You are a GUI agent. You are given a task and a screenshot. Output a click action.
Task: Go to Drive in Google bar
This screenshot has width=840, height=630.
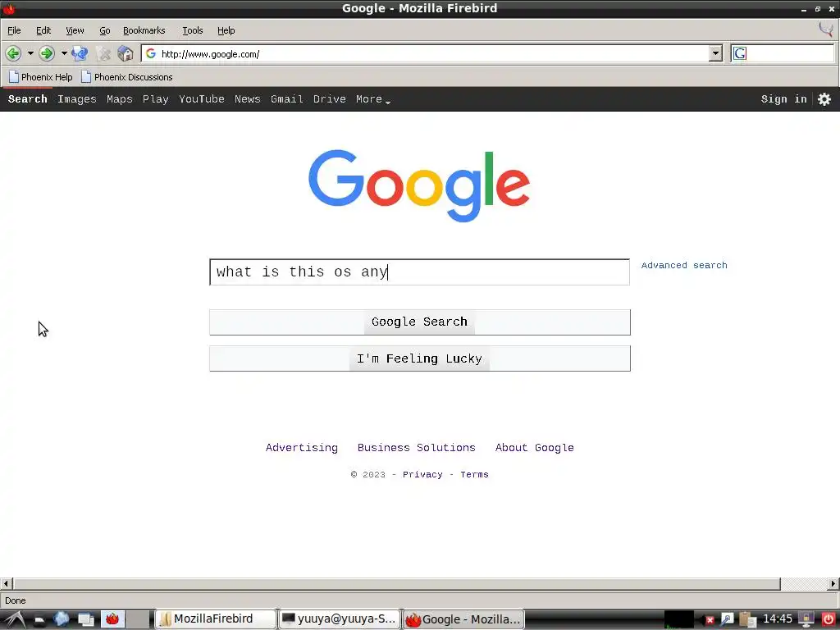pos(330,99)
